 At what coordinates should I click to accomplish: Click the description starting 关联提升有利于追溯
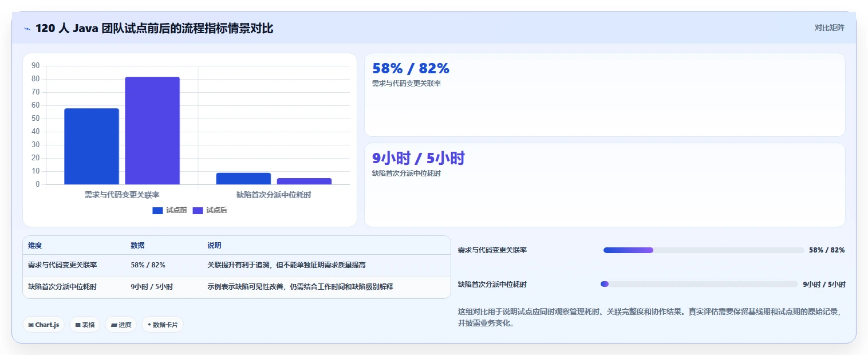point(286,265)
